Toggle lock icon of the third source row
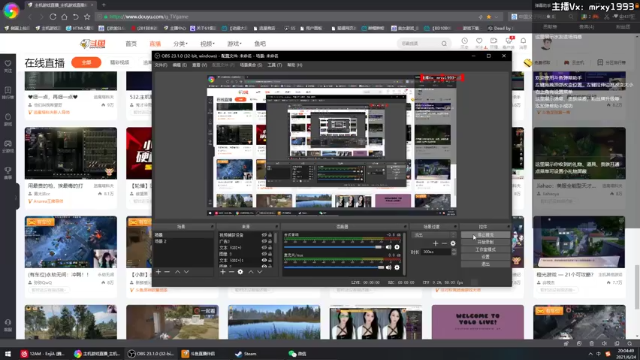This screenshot has height=360, width=640. (x=270, y=248)
